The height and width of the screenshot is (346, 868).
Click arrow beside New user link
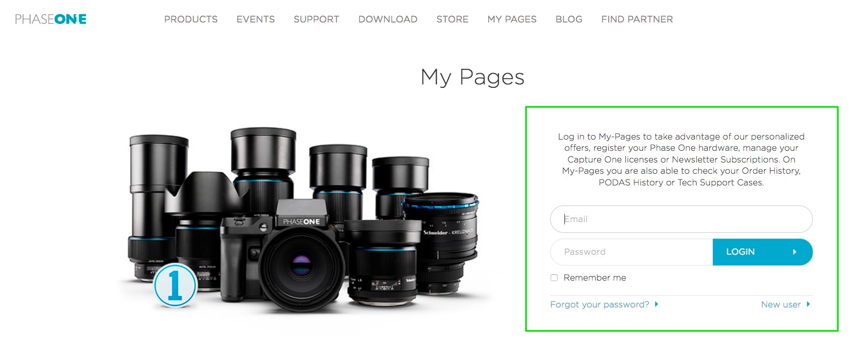[808, 304]
